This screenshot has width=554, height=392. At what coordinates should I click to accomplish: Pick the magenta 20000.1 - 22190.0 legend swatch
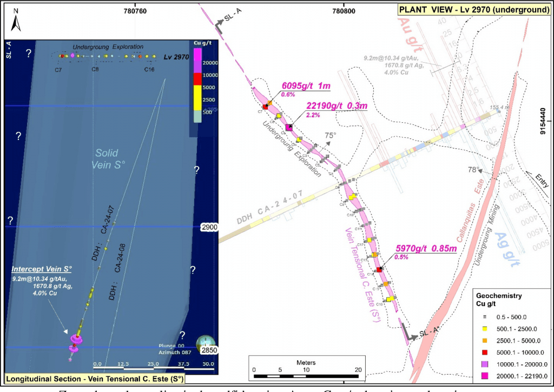485,376
